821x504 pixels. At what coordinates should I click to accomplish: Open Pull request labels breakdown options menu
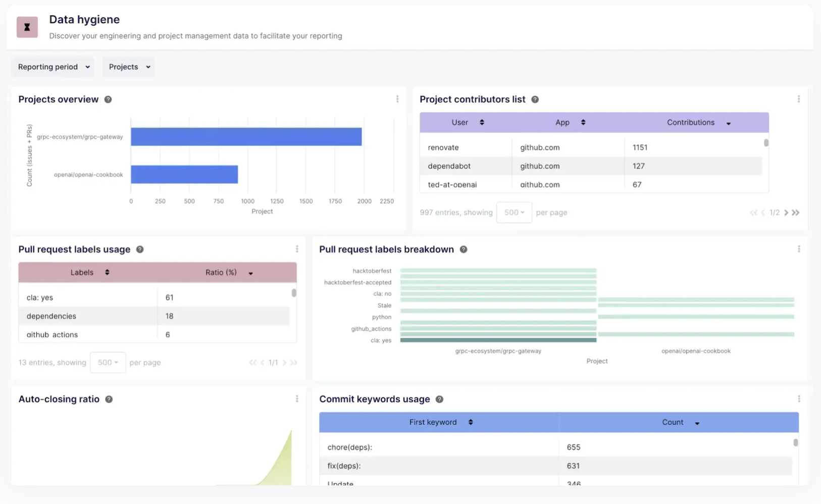[x=799, y=249]
